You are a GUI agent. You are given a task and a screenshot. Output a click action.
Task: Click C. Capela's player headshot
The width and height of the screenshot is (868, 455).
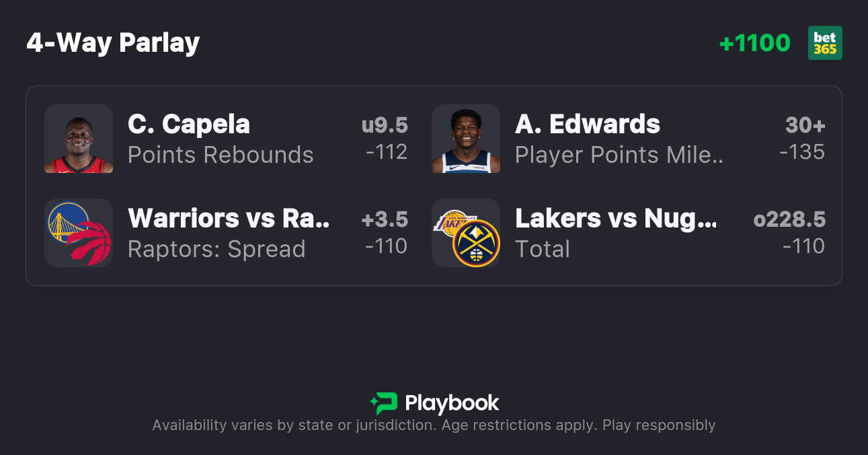coord(79,139)
